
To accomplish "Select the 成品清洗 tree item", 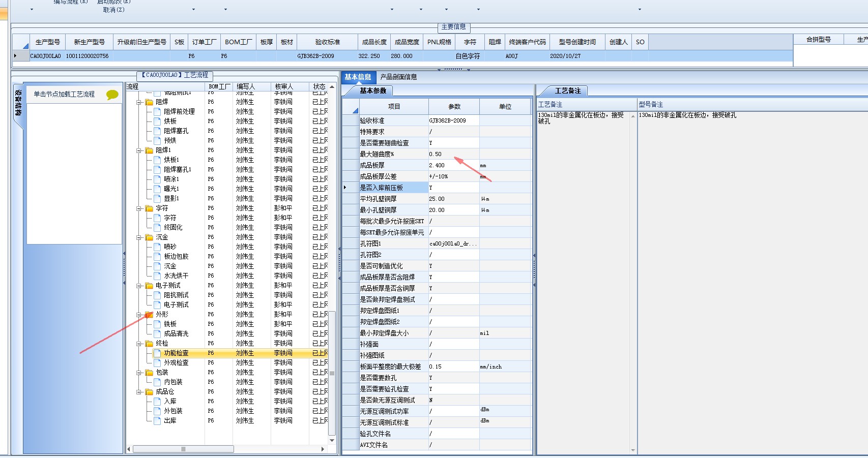I will tap(176, 334).
